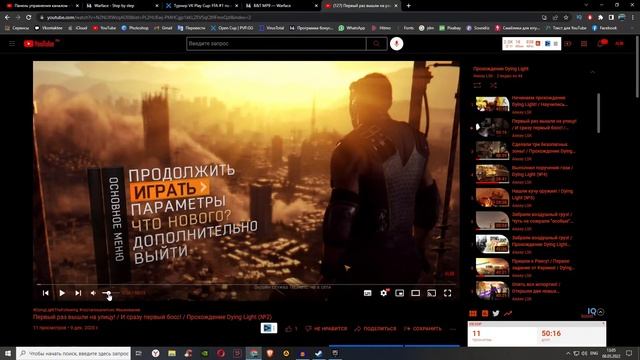The image size is (640, 360).
Task: Click the 'Поделиться' share button
Action: pyautogui.click(x=375, y=329)
